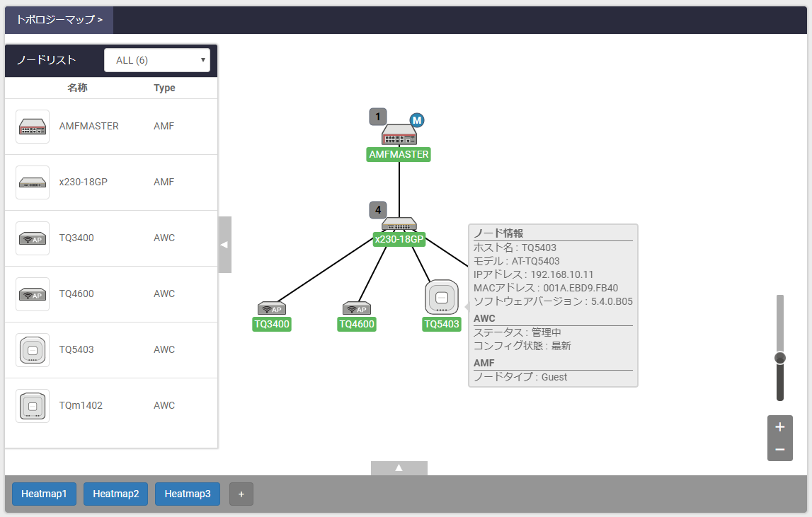The image size is (812, 517).
Task: Select the x230-18GP switch icon on the map
Action: click(x=399, y=224)
